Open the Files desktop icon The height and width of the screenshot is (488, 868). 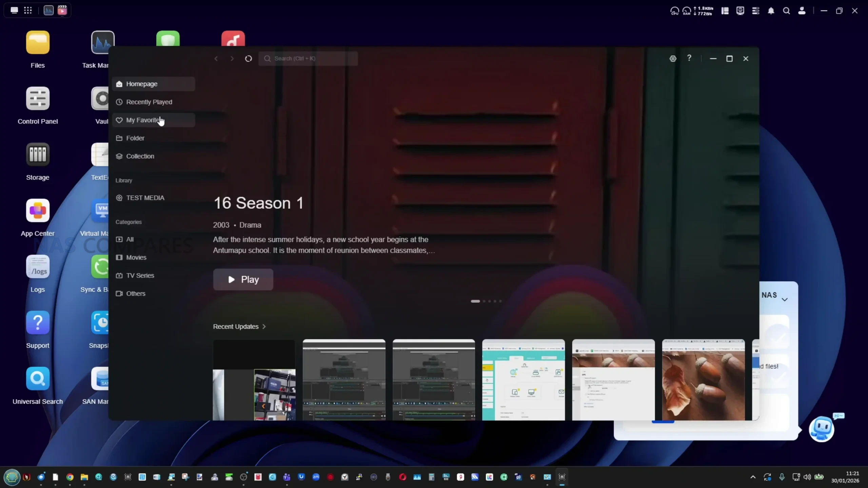38,43
